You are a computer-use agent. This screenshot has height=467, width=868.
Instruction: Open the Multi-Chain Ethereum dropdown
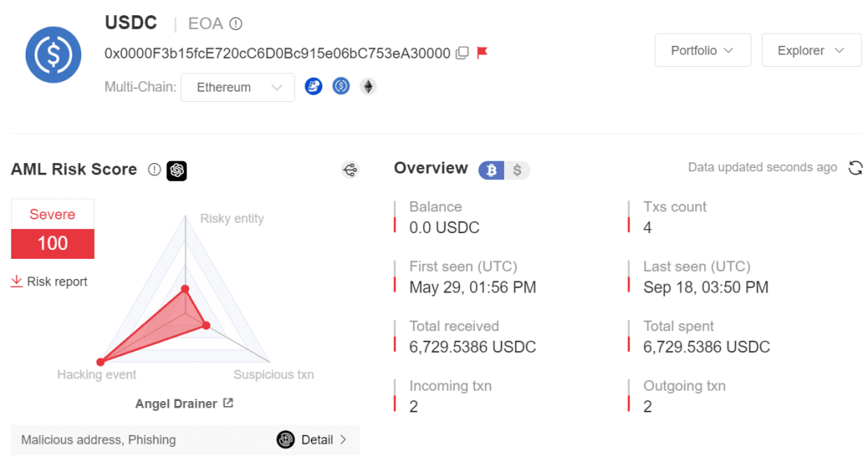click(x=237, y=88)
